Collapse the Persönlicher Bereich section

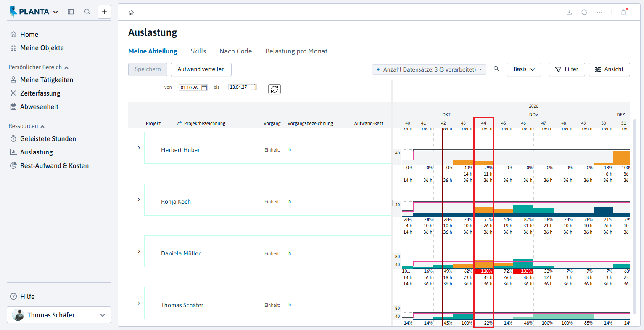39,67
